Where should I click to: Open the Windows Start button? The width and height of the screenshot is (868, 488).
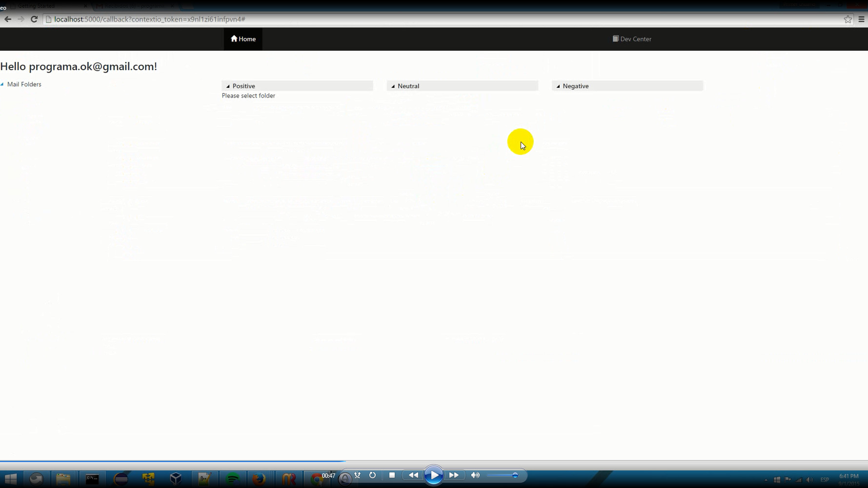coord(11,479)
